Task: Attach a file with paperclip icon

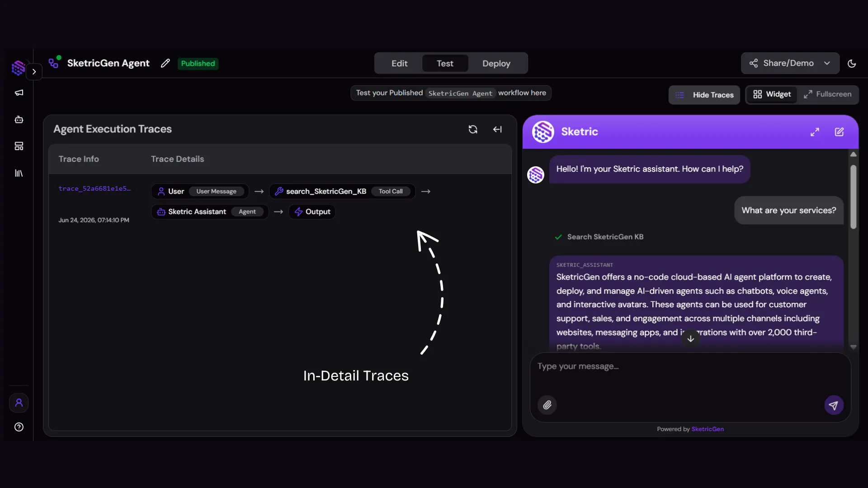Action: (547, 405)
